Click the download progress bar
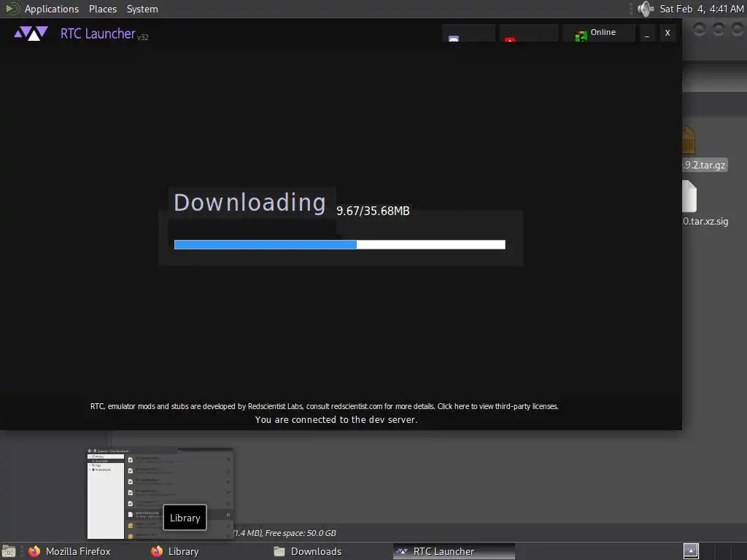Viewport: 747px width, 560px height. coord(340,244)
